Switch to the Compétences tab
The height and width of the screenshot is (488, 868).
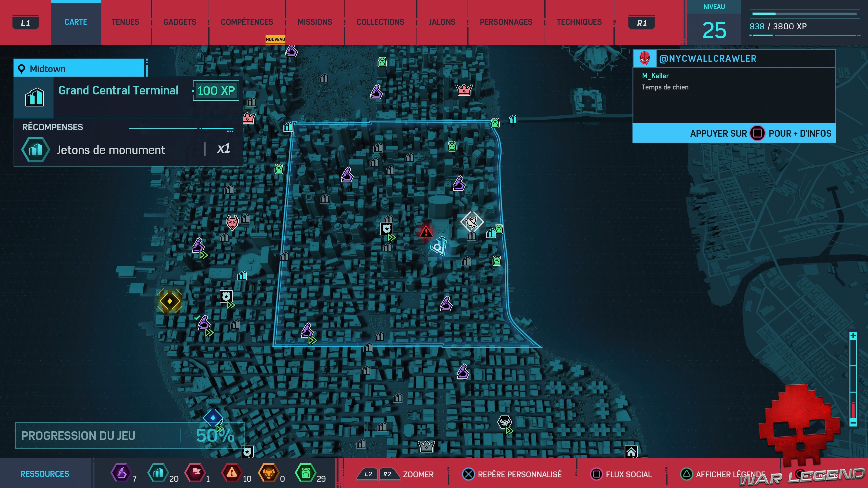pos(247,22)
